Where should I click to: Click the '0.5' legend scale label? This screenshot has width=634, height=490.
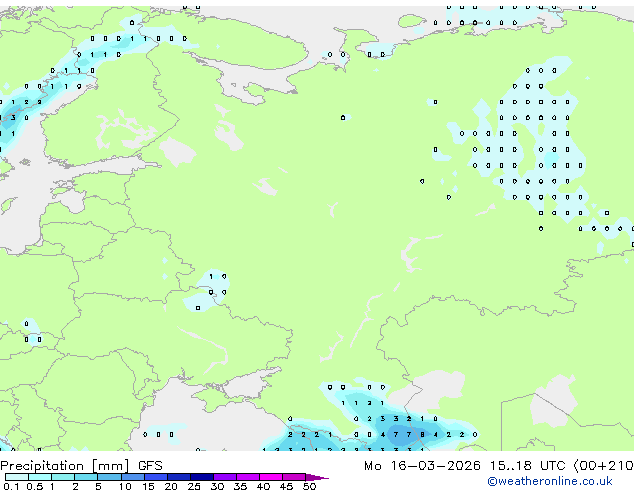(x=35, y=486)
